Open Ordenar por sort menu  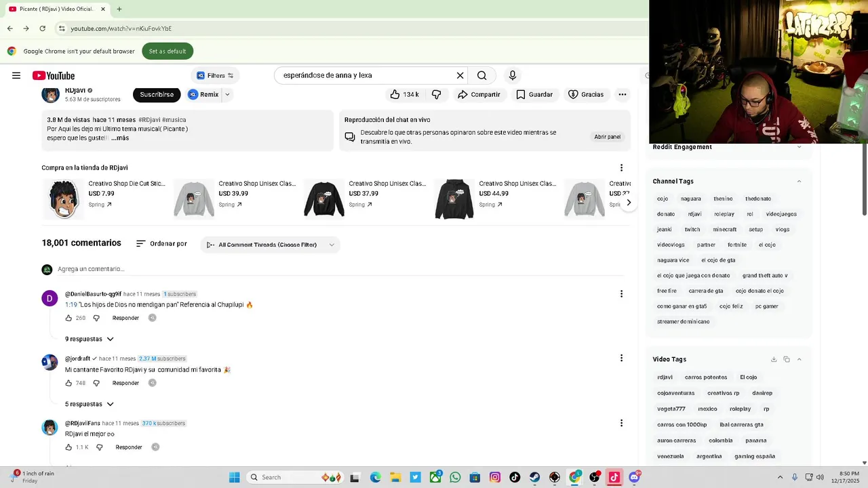[x=161, y=243]
